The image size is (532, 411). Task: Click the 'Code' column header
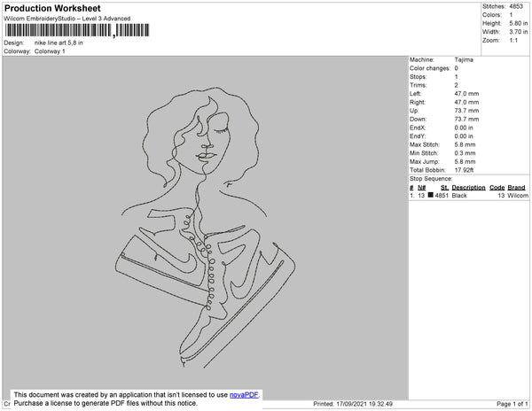point(497,188)
